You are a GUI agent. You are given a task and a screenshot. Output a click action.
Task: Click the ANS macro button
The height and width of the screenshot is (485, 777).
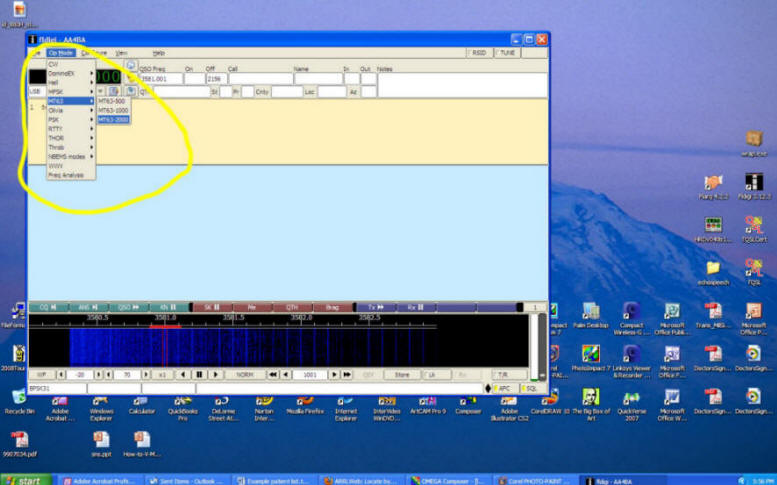click(89, 308)
